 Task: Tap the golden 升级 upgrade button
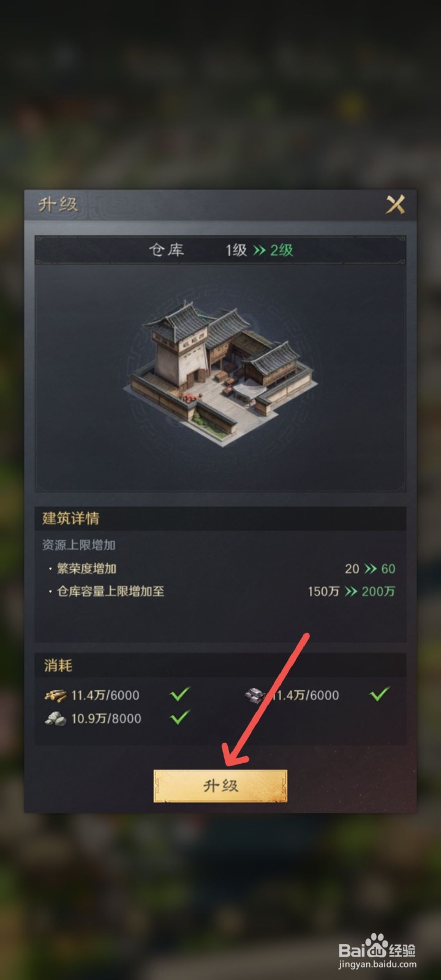(x=221, y=785)
